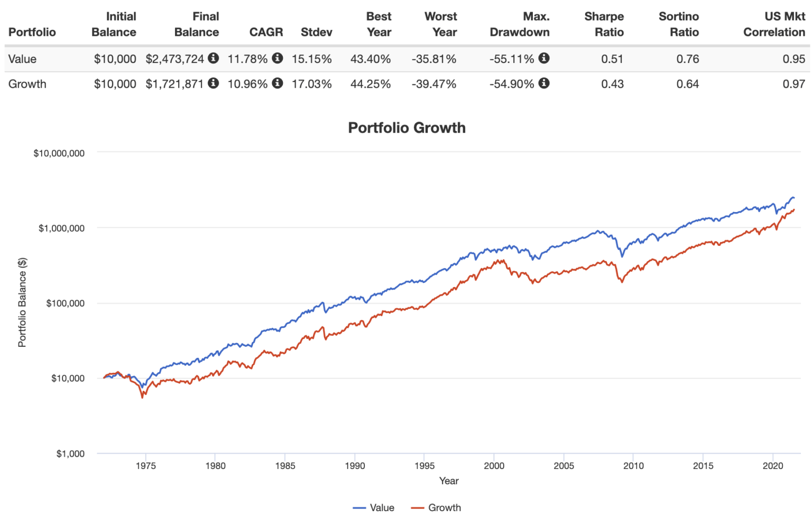
Task: Click the Sharpe Ratio column header
Action: pos(604,24)
